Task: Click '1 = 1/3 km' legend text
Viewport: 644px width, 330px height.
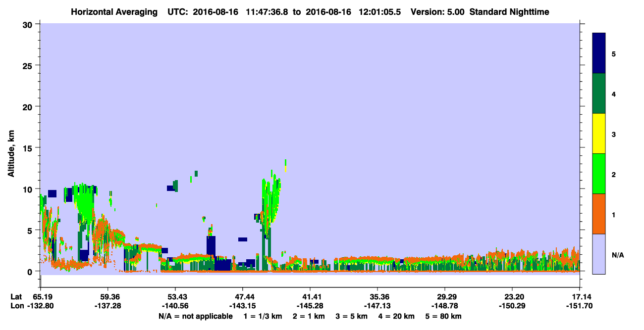Action: tap(263, 316)
